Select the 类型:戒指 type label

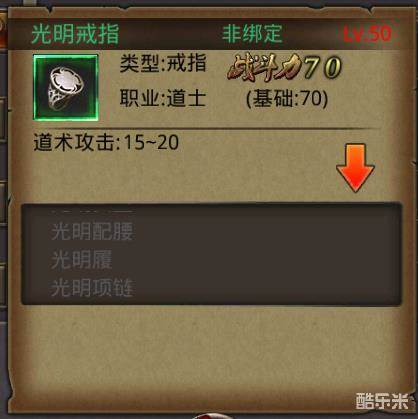163,63
